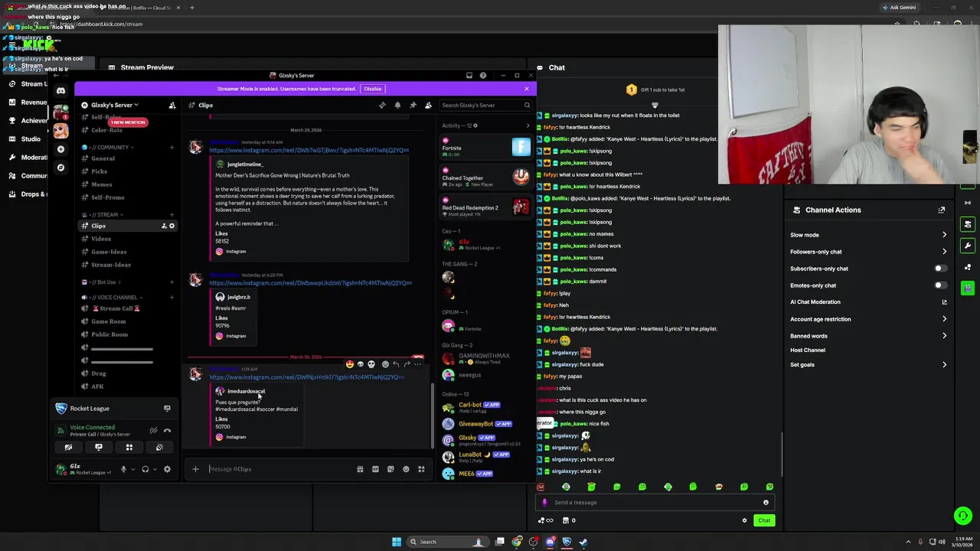Screen dimensions: 980x551
Task: Join Game Room voice channel
Action: click(x=108, y=321)
